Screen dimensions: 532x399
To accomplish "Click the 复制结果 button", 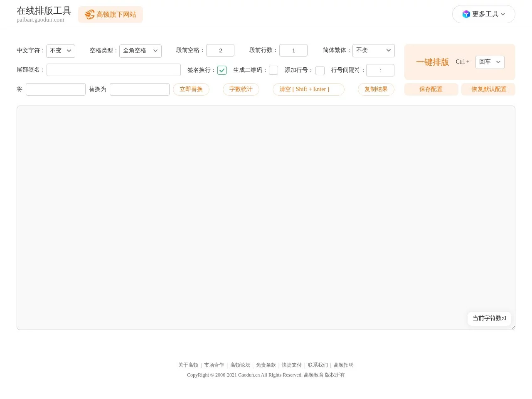I will (x=376, y=89).
